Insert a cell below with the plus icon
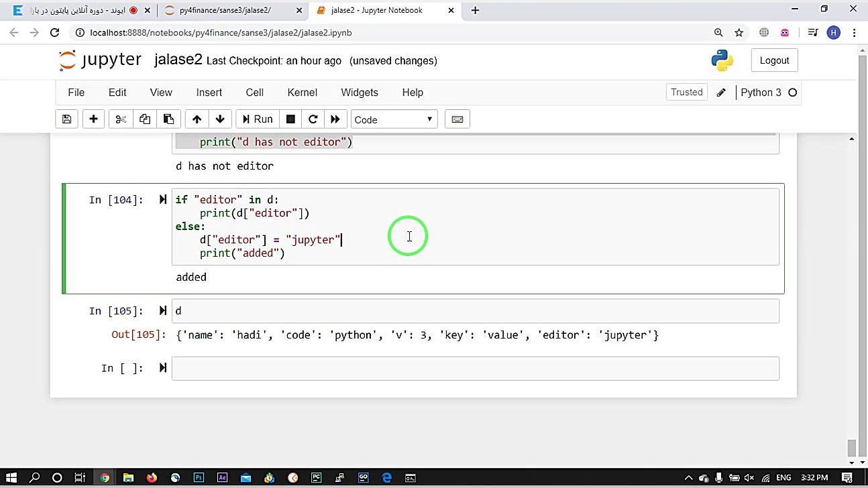The image size is (868, 488). pos(93,119)
